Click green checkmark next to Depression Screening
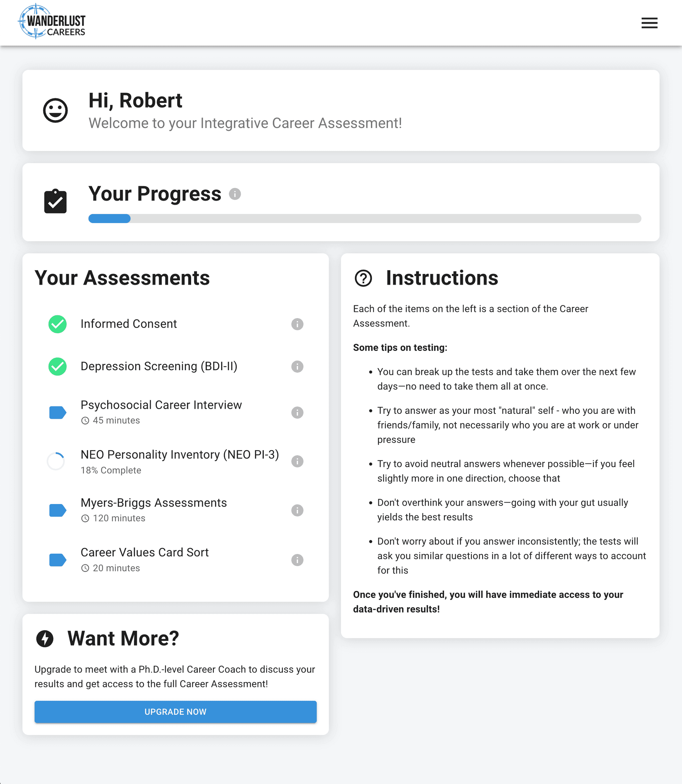682x784 pixels. pyautogui.click(x=58, y=367)
